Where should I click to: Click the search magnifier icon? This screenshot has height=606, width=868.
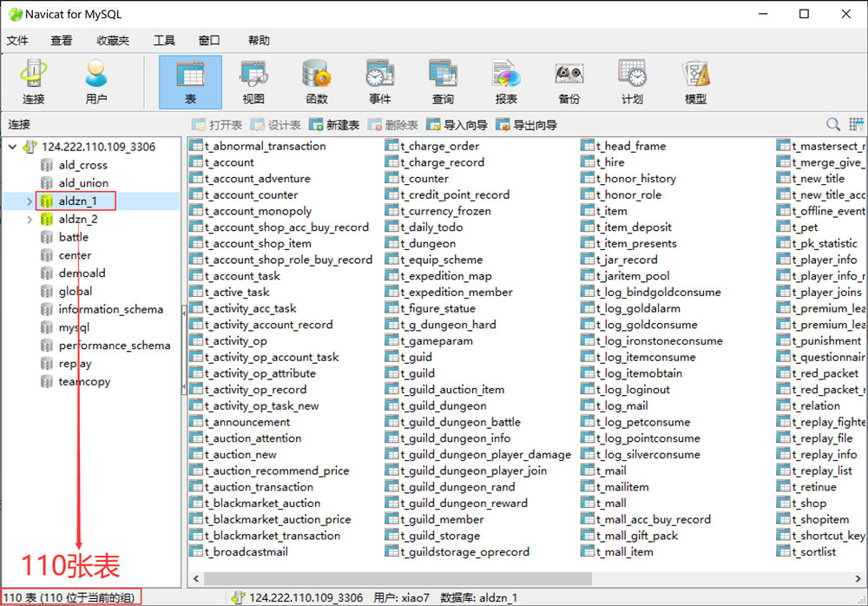832,125
